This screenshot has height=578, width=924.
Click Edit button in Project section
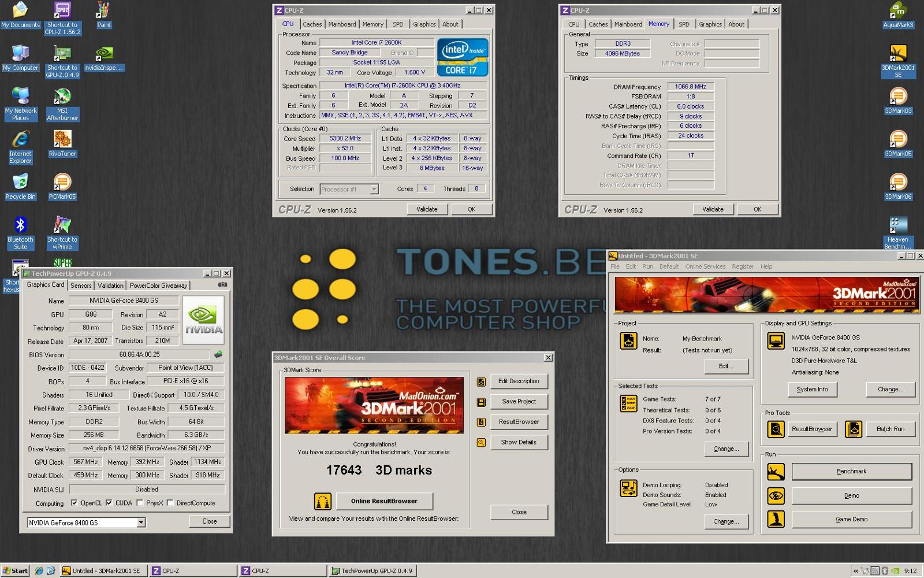point(726,366)
